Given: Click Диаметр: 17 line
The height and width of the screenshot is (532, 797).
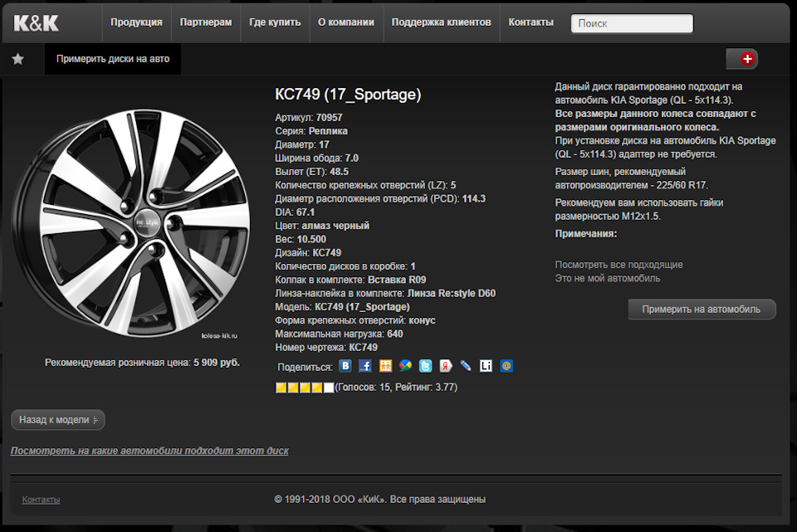Looking at the screenshot, I should 302,144.
